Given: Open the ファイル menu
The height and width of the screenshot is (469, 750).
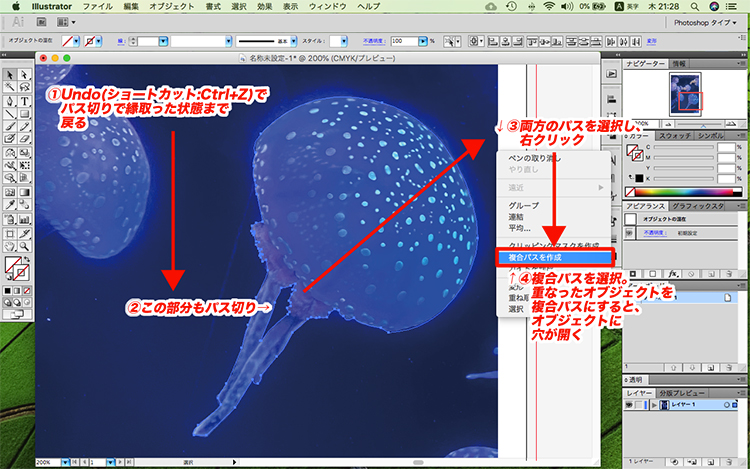Looking at the screenshot, I should pyautogui.click(x=98, y=7).
